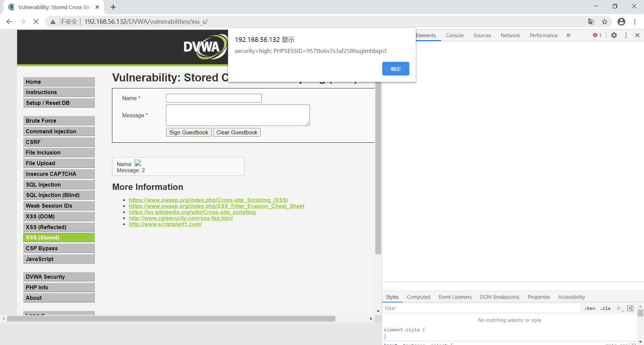Expand more DevTools tabs chevron
The image size is (644, 345).
[x=568, y=35]
